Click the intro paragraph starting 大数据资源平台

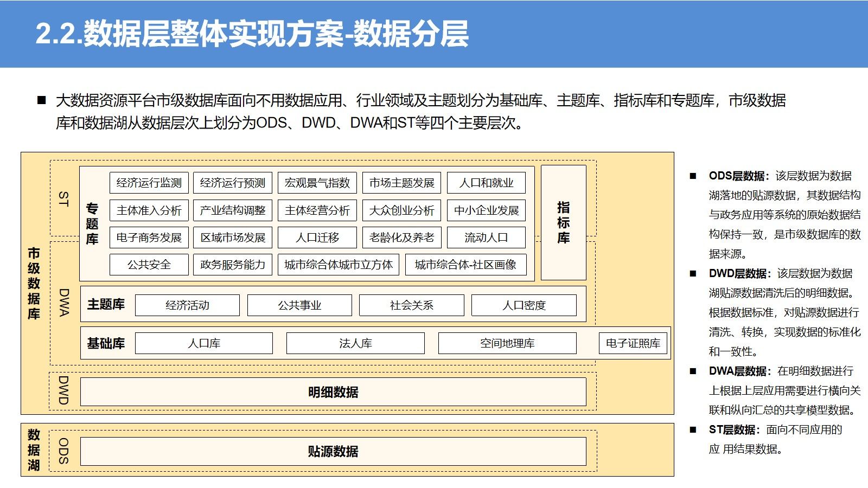click(x=421, y=112)
